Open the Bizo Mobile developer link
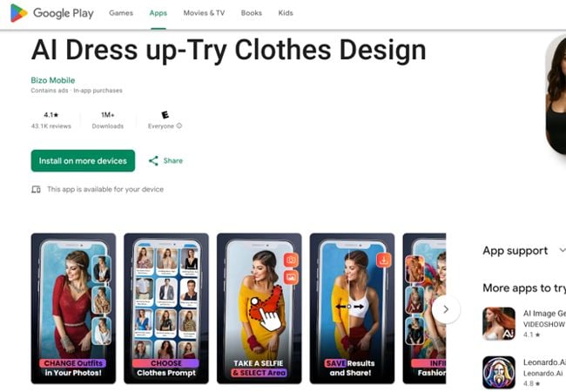The height and width of the screenshot is (392, 566). [x=53, y=80]
